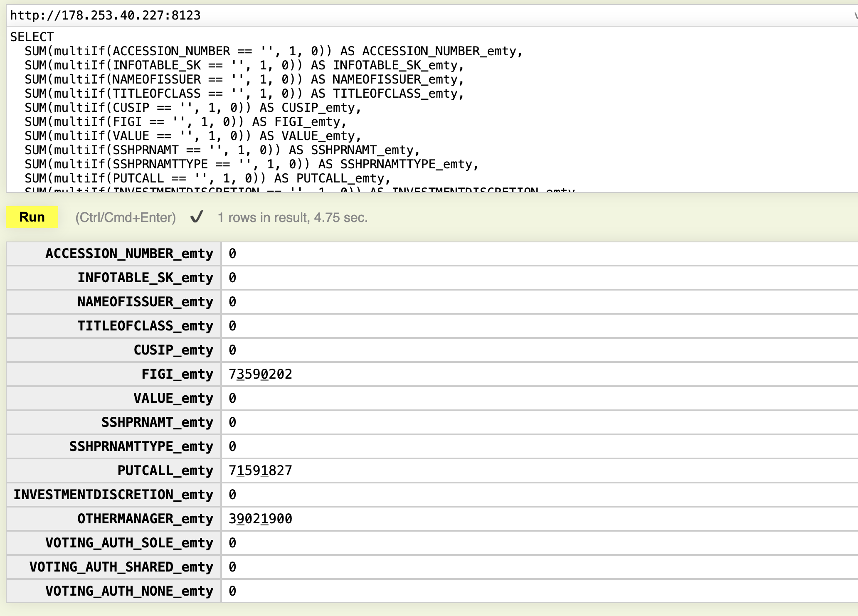
Task: Click the yellow Run button
Action: point(32,217)
